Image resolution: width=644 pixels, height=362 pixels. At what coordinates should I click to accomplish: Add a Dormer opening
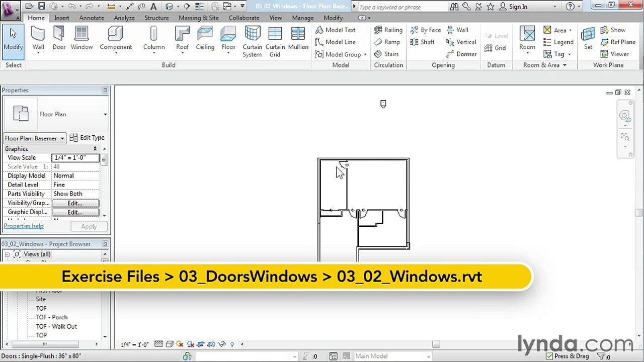461,54
